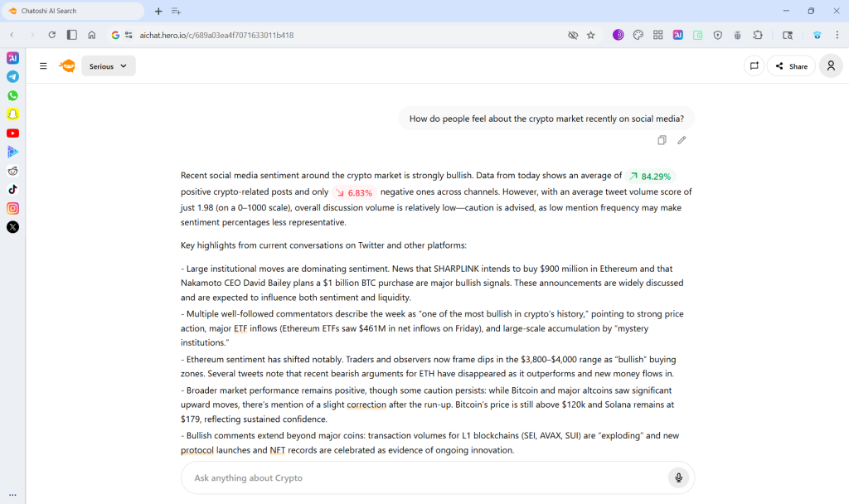Edit the question using pencil icon
The width and height of the screenshot is (849, 504).
click(x=682, y=140)
